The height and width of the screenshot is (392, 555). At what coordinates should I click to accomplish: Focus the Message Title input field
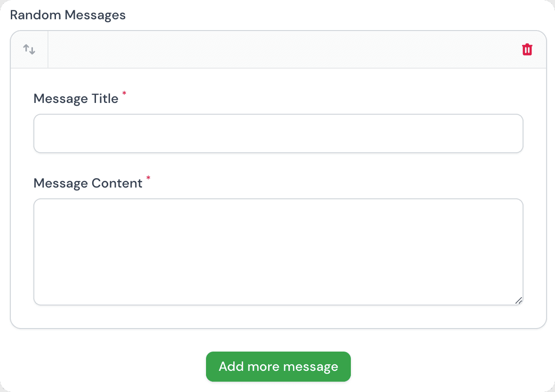278,133
